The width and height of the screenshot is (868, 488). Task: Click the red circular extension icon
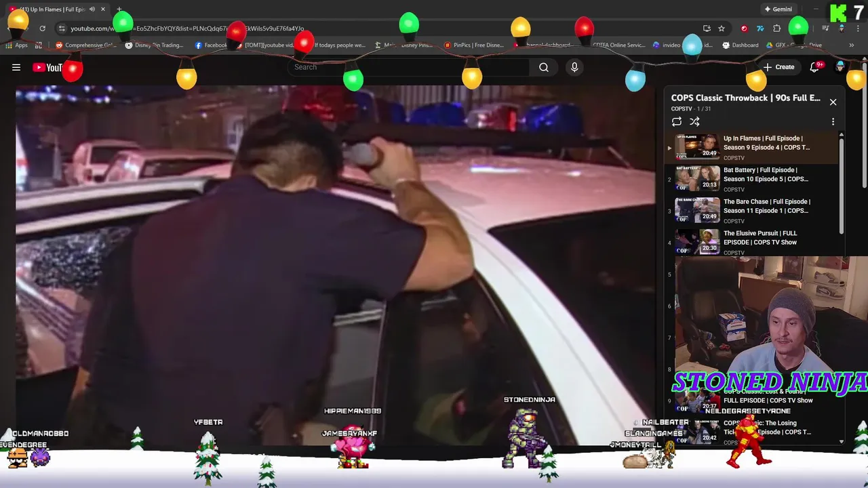[x=745, y=28]
